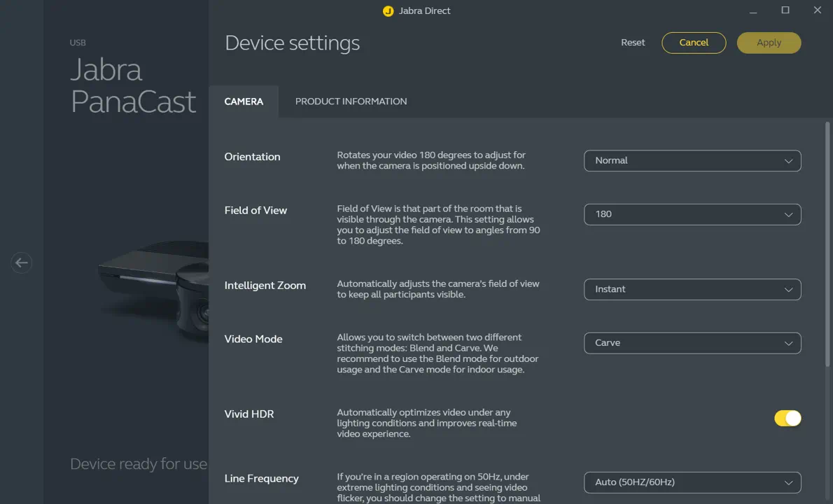Expand the Field of View dropdown
833x504 pixels.
[692, 214]
